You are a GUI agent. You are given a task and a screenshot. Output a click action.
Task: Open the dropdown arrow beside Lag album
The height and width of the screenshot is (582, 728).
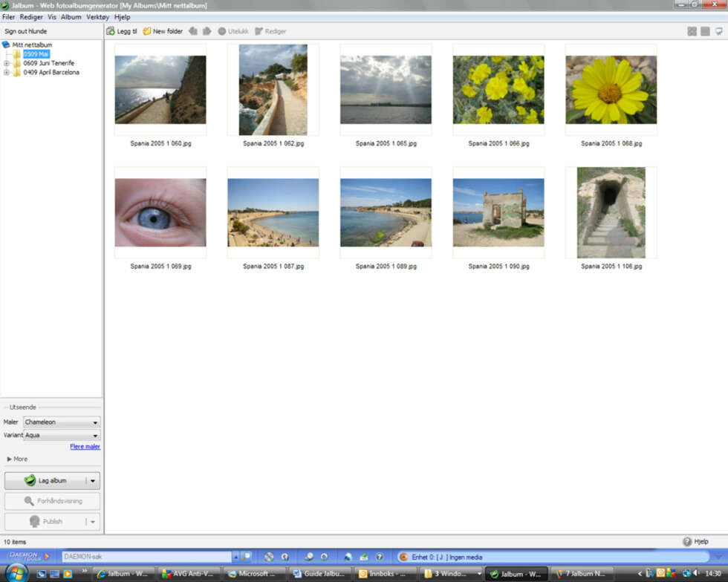click(93, 481)
